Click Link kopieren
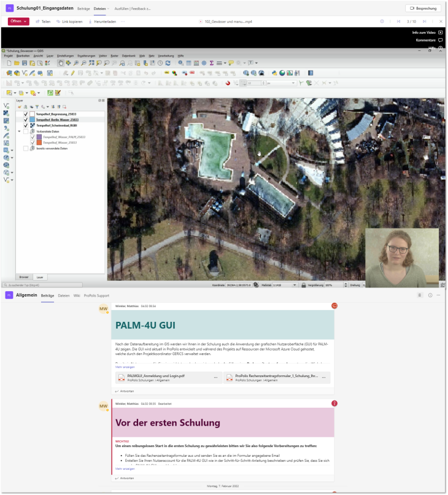448x495 pixels. pyautogui.click(x=69, y=21)
